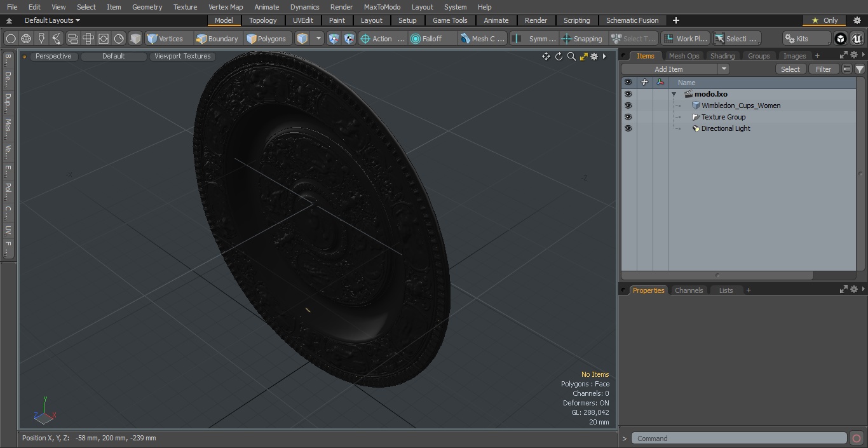
Task: Click the curve tool icon in toolbar
Action: click(x=57, y=39)
